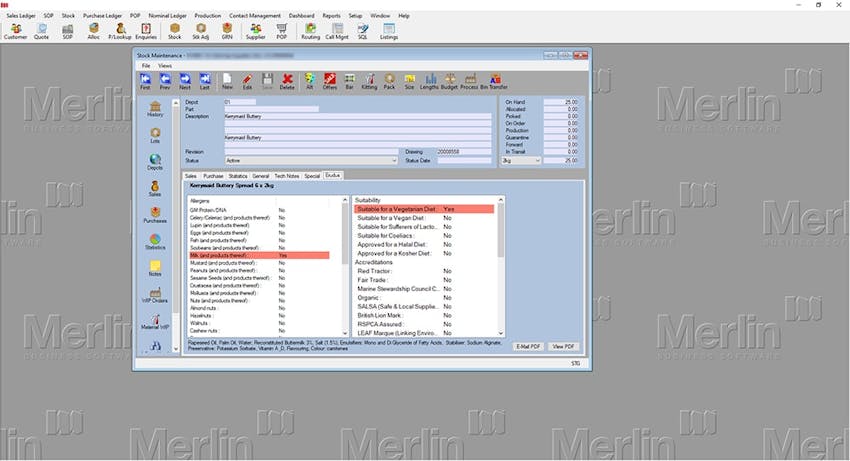This screenshot has width=850, height=461.
Task: Go to First record in Stock Maintenance
Action: coord(145,81)
